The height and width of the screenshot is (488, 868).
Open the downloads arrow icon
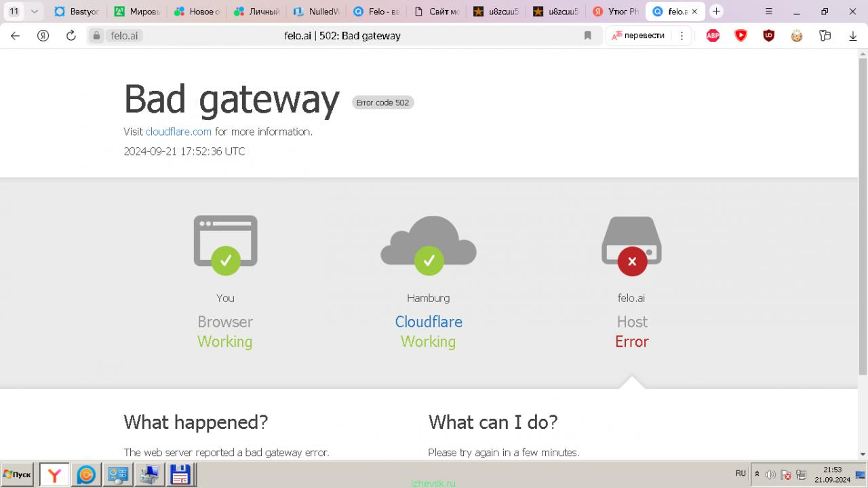[x=853, y=35]
